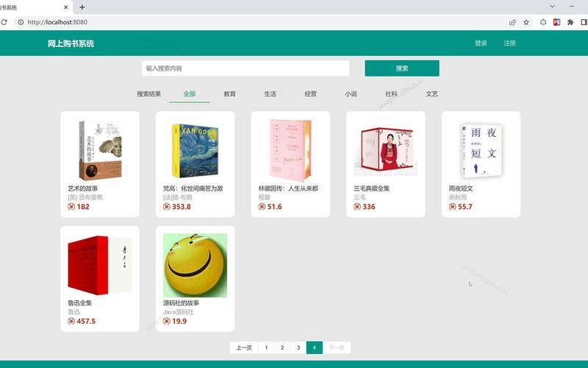This screenshot has width=588, height=368.
Task: Open the Van Gogh book cover
Action: pyautogui.click(x=196, y=151)
